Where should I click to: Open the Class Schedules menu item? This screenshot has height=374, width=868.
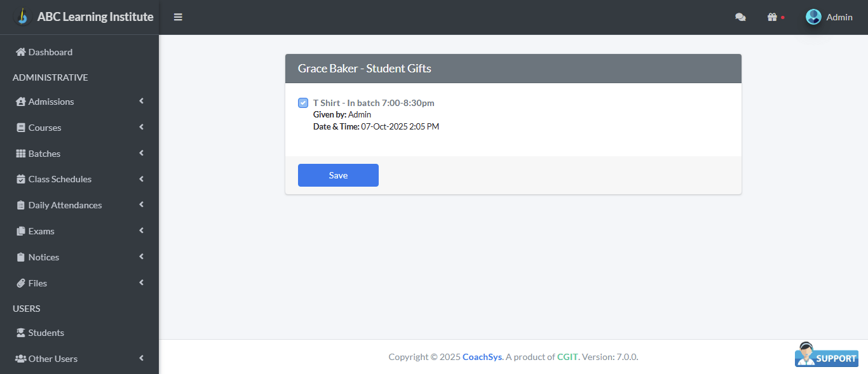(60, 179)
